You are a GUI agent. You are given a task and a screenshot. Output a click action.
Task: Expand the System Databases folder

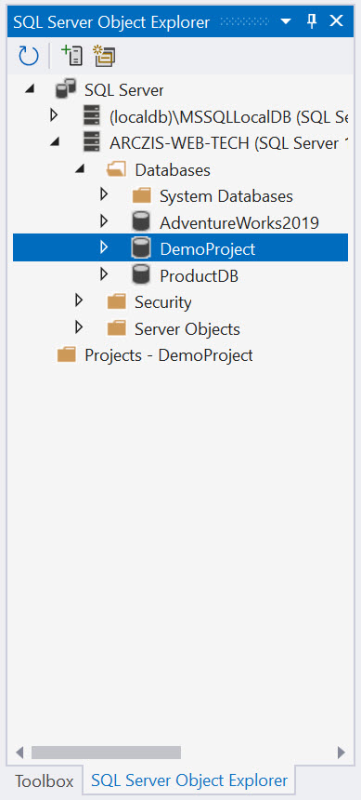pos(104,195)
